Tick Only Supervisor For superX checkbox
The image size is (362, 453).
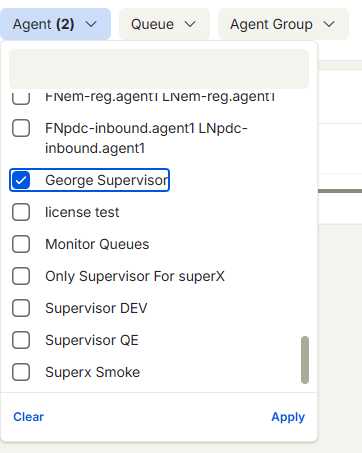[21, 276]
